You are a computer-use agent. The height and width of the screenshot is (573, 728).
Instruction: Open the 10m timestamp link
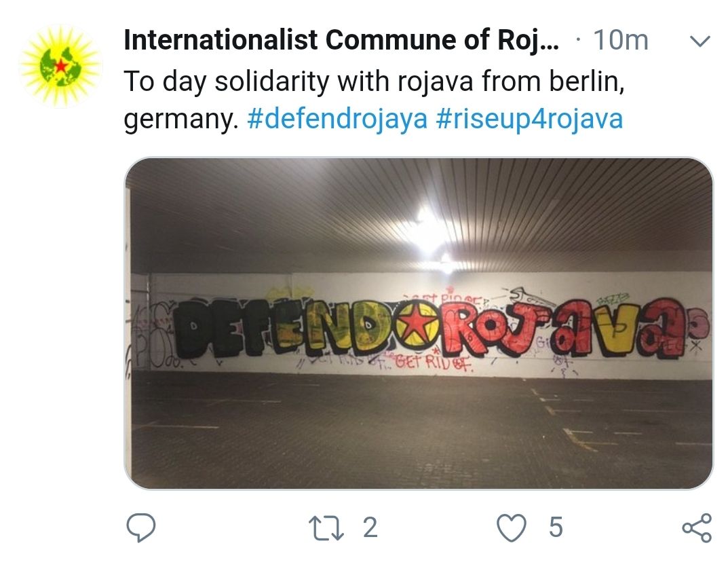coord(620,40)
